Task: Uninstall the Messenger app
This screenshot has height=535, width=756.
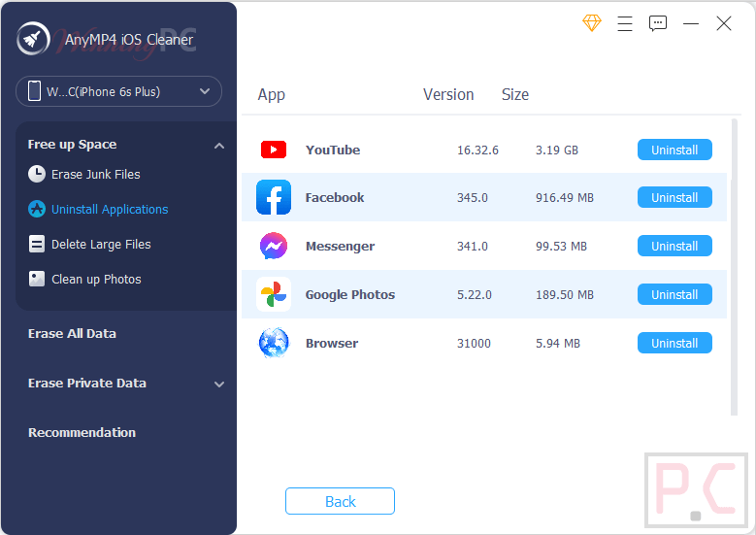Action: tap(674, 246)
